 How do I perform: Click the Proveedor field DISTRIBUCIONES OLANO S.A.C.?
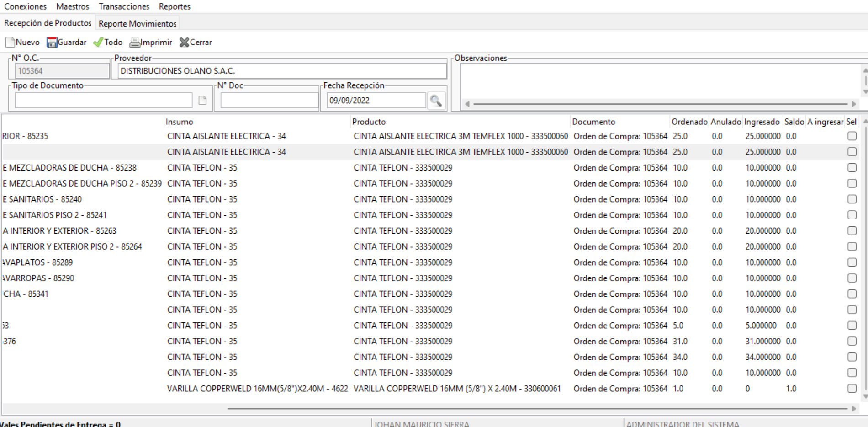point(282,71)
